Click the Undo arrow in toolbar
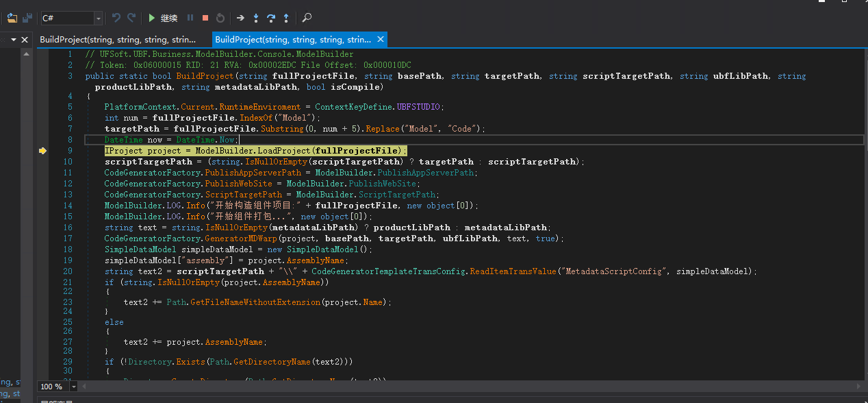Screen dimensions: 868x403 click(116, 18)
